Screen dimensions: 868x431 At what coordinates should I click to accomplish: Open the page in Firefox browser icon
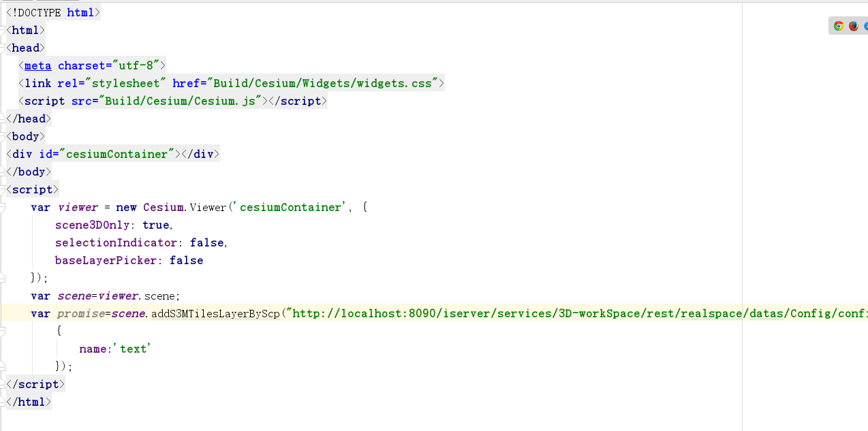(x=853, y=26)
